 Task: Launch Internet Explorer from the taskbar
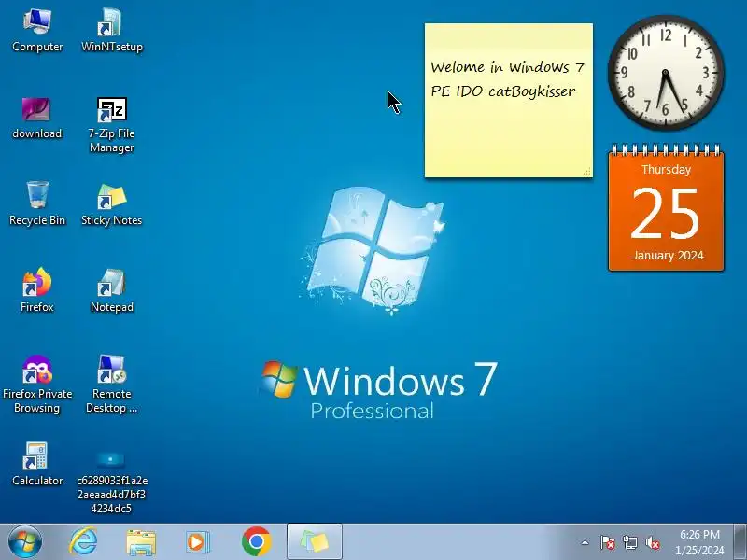tap(83, 541)
